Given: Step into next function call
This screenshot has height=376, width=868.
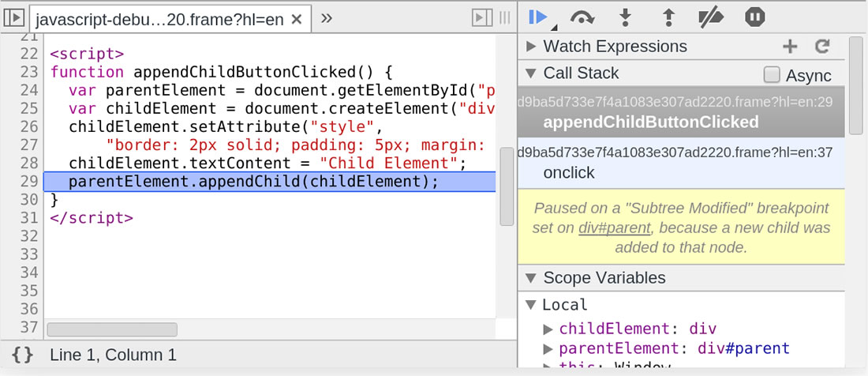Looking at the screenshot, I should pos(625,17).
